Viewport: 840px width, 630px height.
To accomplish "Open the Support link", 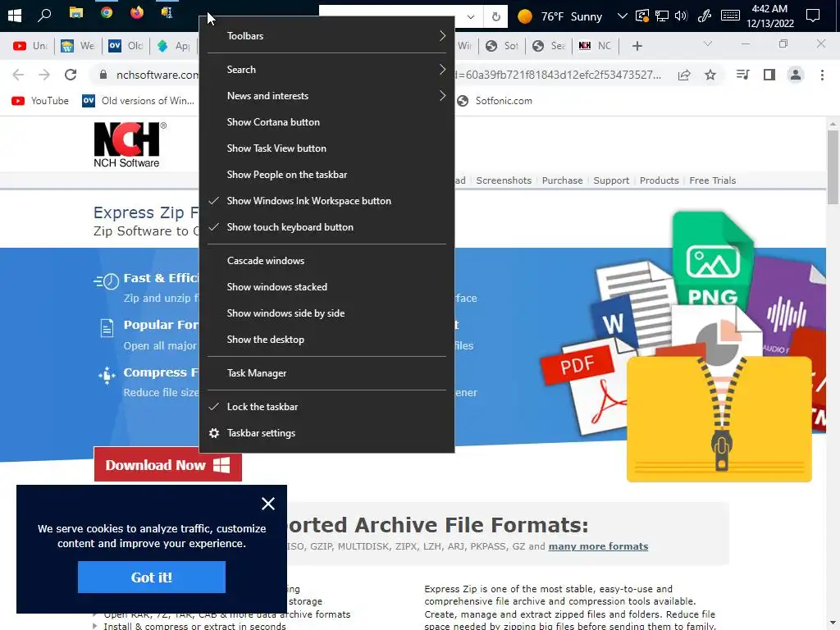I will pyautogui.click(x=611, y=180).
